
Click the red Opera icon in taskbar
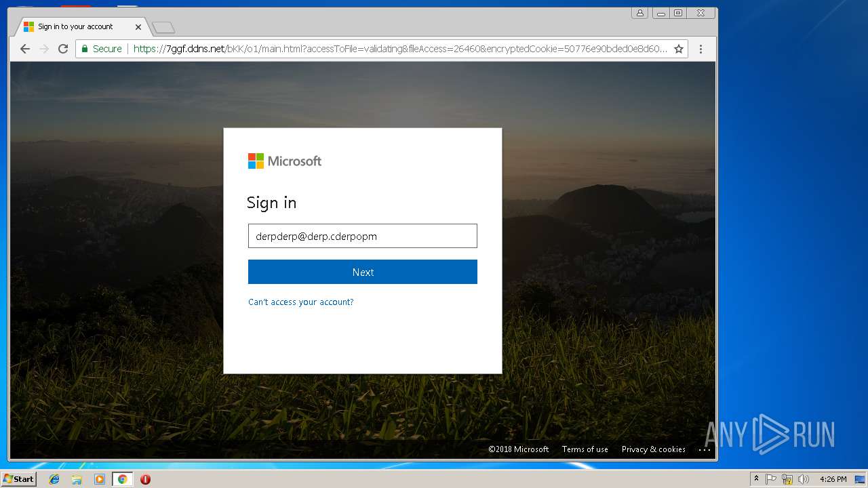click(x=145, y=479)
